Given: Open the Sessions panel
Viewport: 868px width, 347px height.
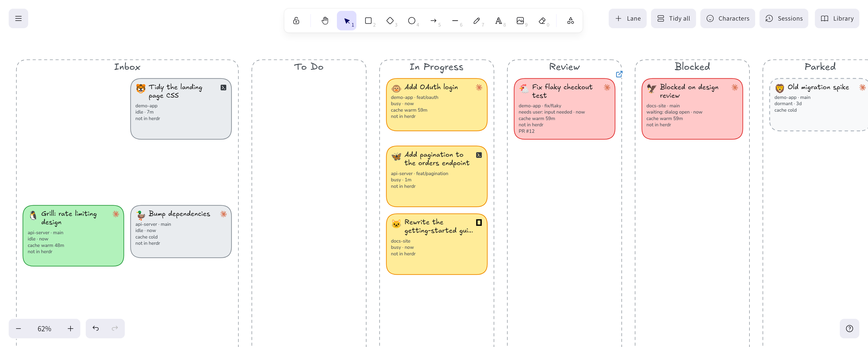Looking at the screenshot, I should click(784, 18).
